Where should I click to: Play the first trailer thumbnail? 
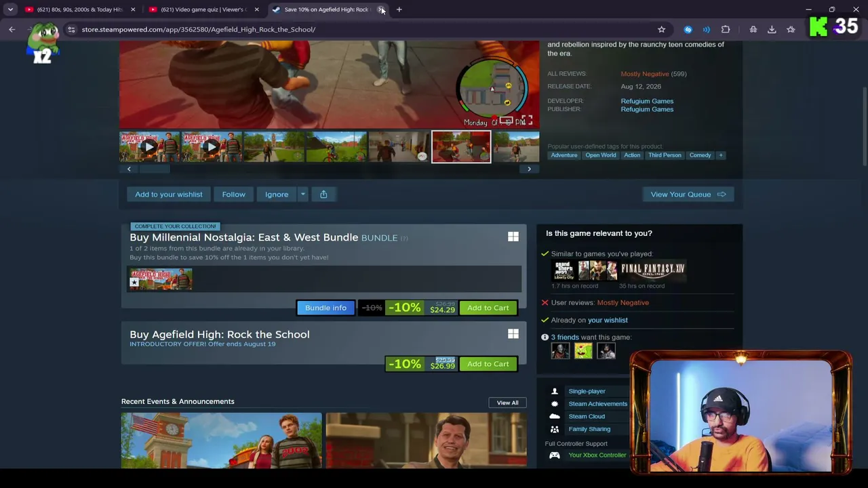pos(149,147)
